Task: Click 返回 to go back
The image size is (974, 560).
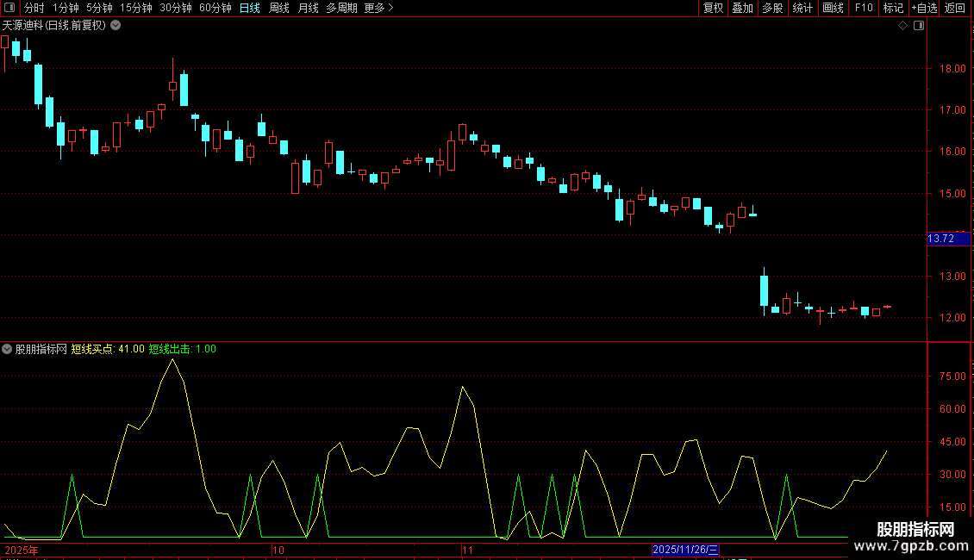Action: pyautogui.click(x=955, y=8)
